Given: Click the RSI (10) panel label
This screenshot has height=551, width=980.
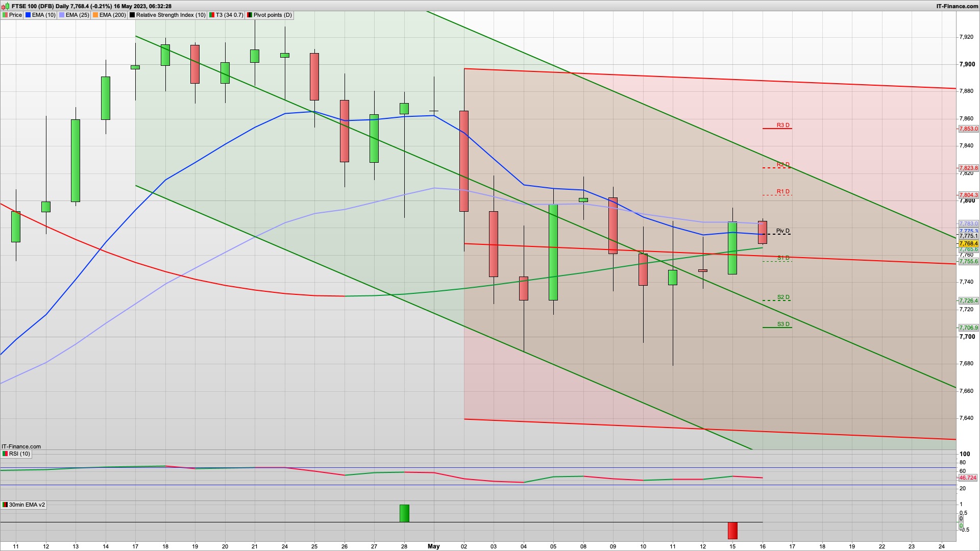Looking at the screenshot, I should click(19, 454).
